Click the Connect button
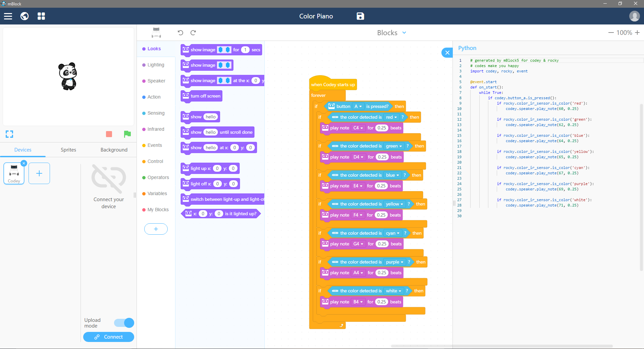The width and height of the screenshot is (644, 349). point(109,337)
